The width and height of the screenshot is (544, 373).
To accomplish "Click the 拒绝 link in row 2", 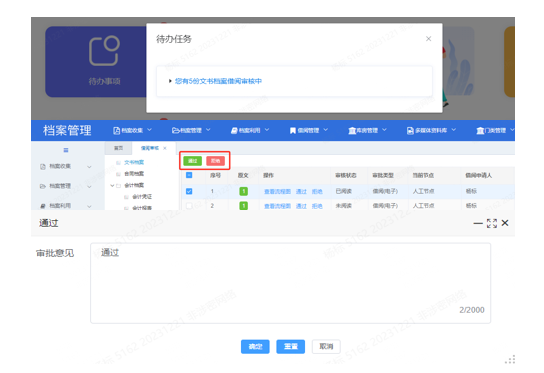I will coord(317,206).
